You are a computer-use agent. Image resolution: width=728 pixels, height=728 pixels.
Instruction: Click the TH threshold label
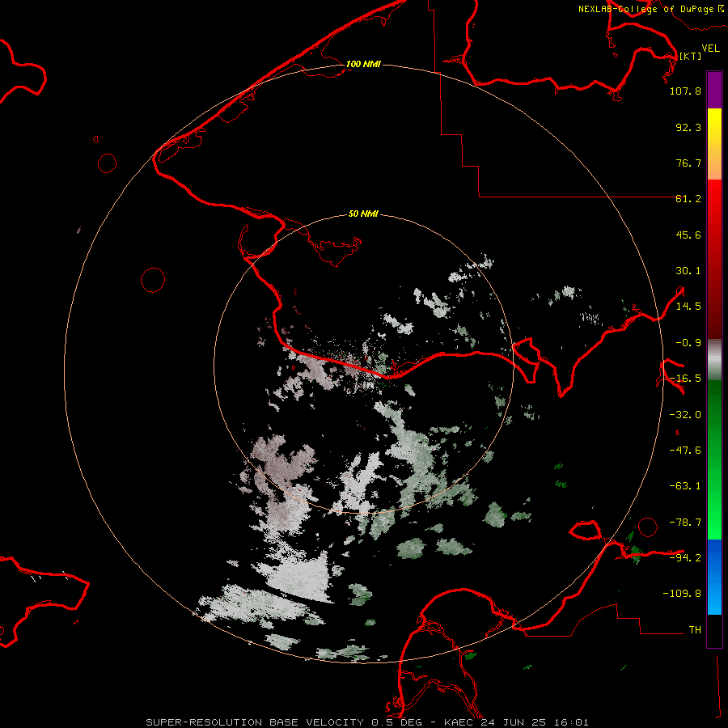pos(695,629)
